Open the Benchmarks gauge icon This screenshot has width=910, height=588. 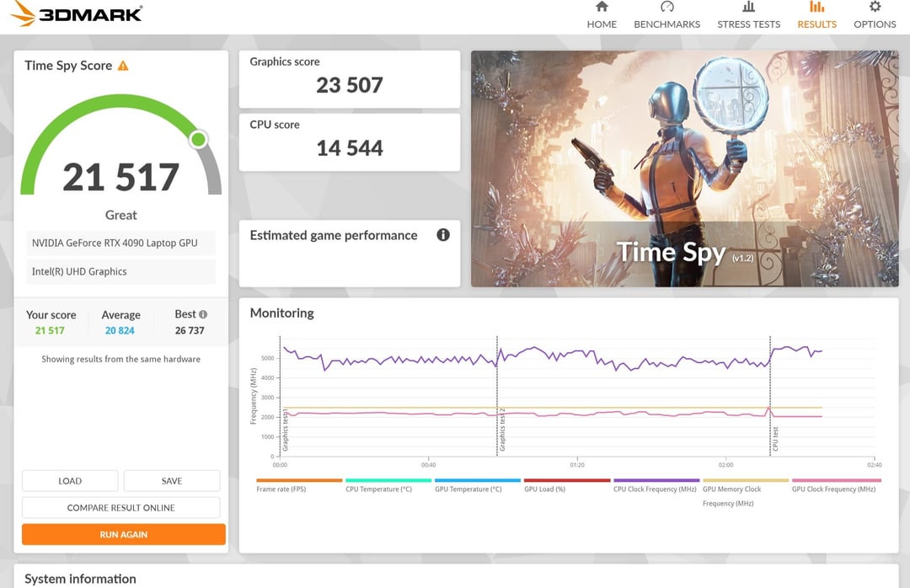point(666,7)
